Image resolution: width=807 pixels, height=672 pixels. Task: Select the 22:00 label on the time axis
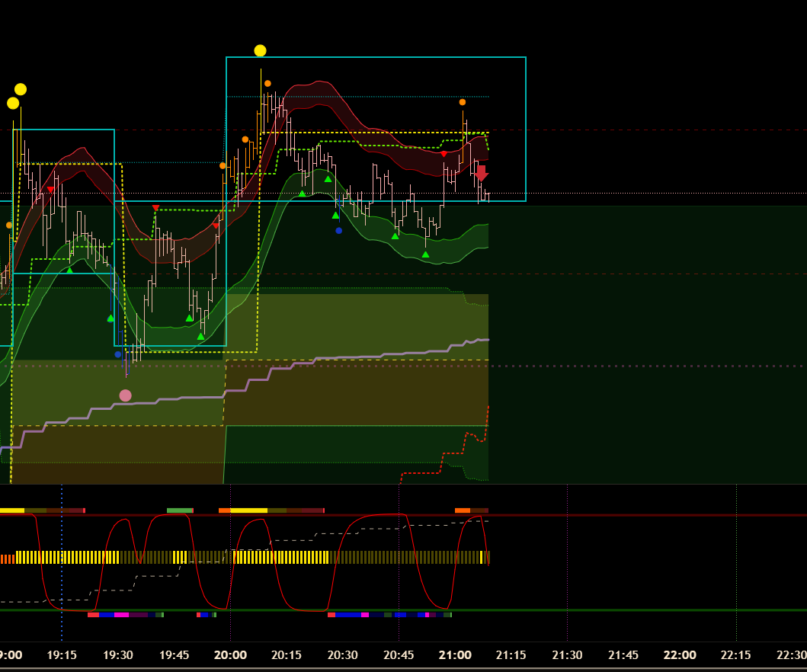tap(680, 655)
